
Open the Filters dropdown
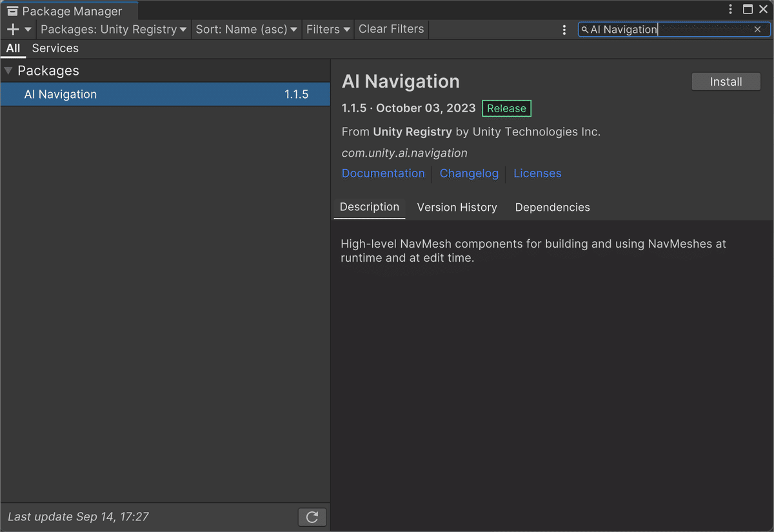(x=328, y=30)
